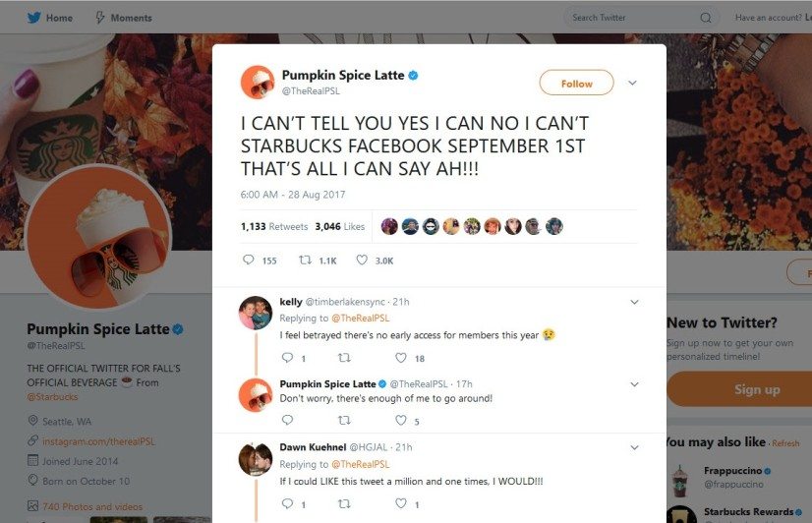Click the Twitter bird Home icon
The image size is (812, 523).
(34, 18)
